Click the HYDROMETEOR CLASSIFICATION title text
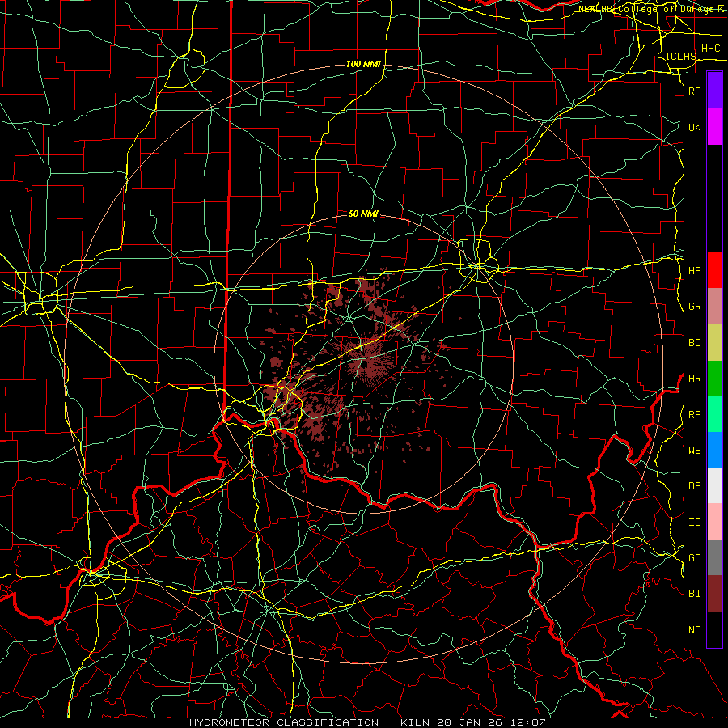Viewport: 728px width, 728px height. pos(284,722)
